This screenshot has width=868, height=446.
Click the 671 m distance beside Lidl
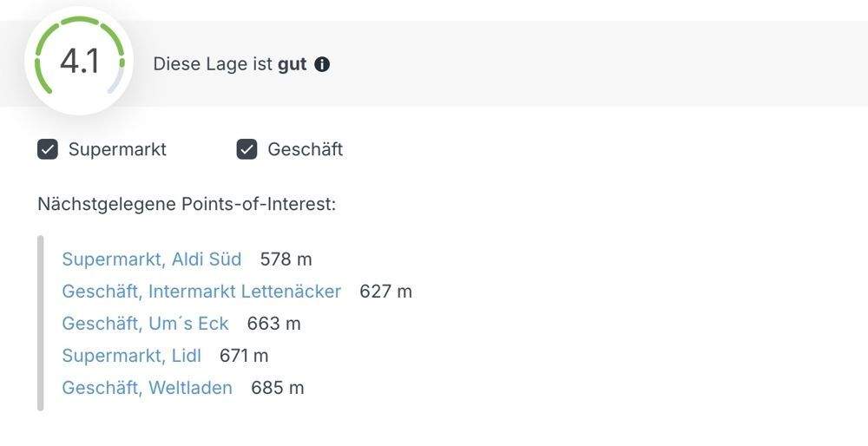(x=244, y=356)
